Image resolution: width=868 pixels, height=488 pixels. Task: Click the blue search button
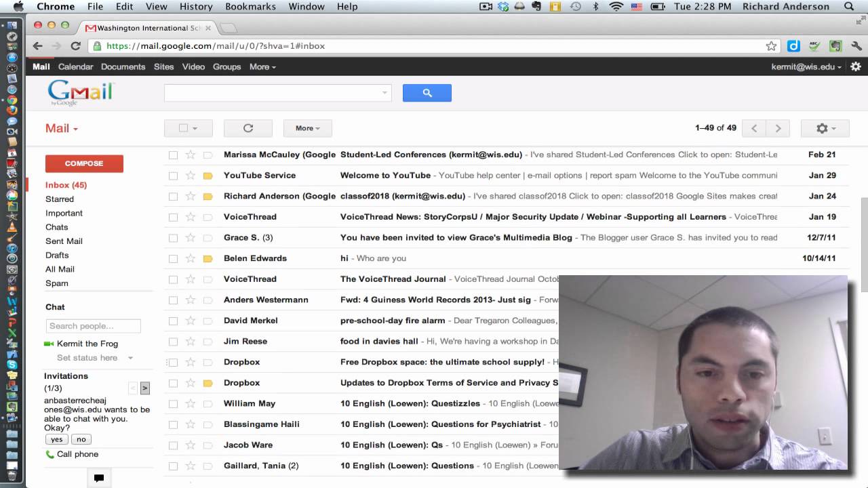pos(427,93)
